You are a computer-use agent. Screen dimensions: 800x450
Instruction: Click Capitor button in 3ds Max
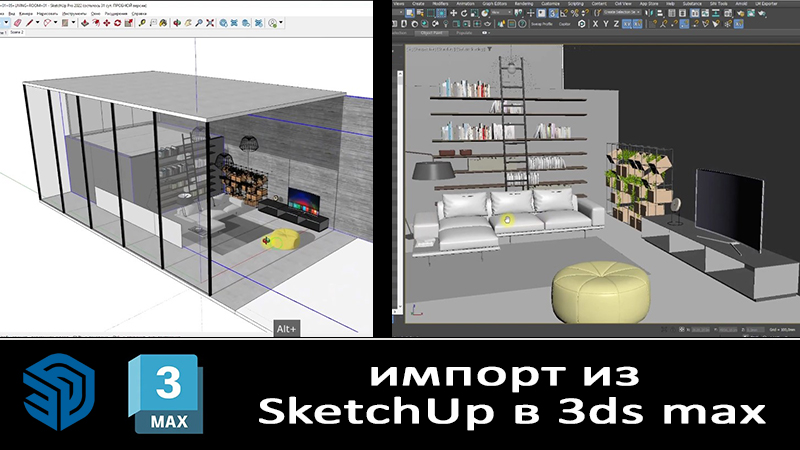click(x=564, y=24)
